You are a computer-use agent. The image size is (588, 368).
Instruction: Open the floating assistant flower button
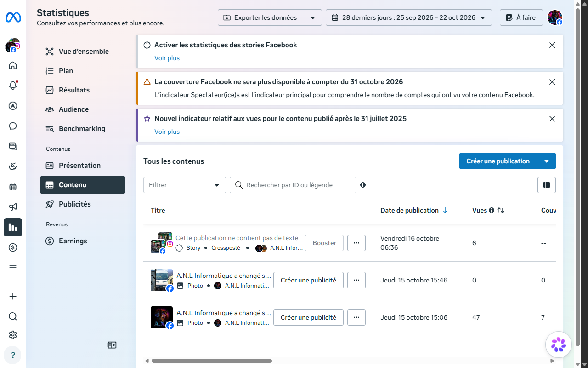point(559,344)
